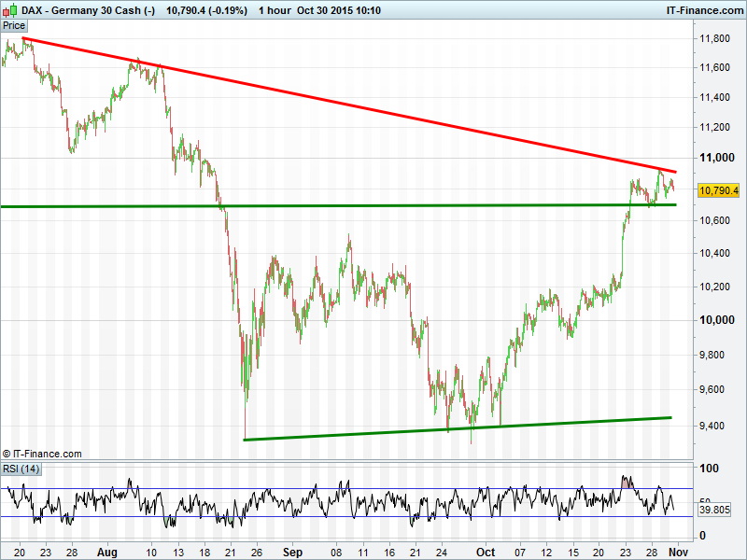Click the 11,800 price axis label
The height and width of the screenshot is (560, 747).
click(x=714, y=38)
